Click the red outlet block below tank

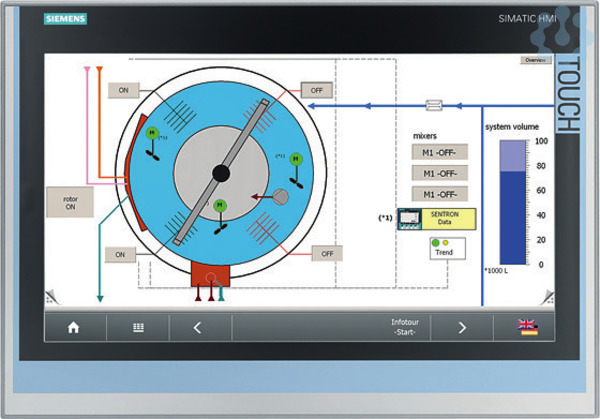tap(210, 274)
